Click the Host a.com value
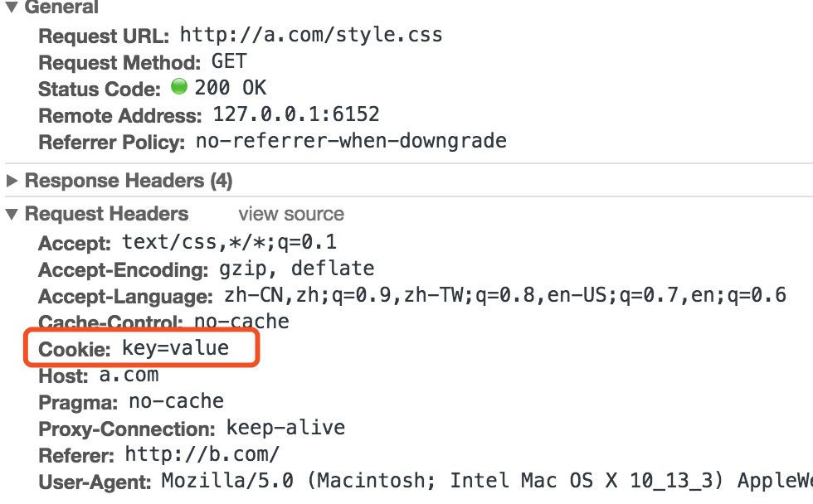The image size is (813, 504). pyautogui.click(x=129, y=375)
